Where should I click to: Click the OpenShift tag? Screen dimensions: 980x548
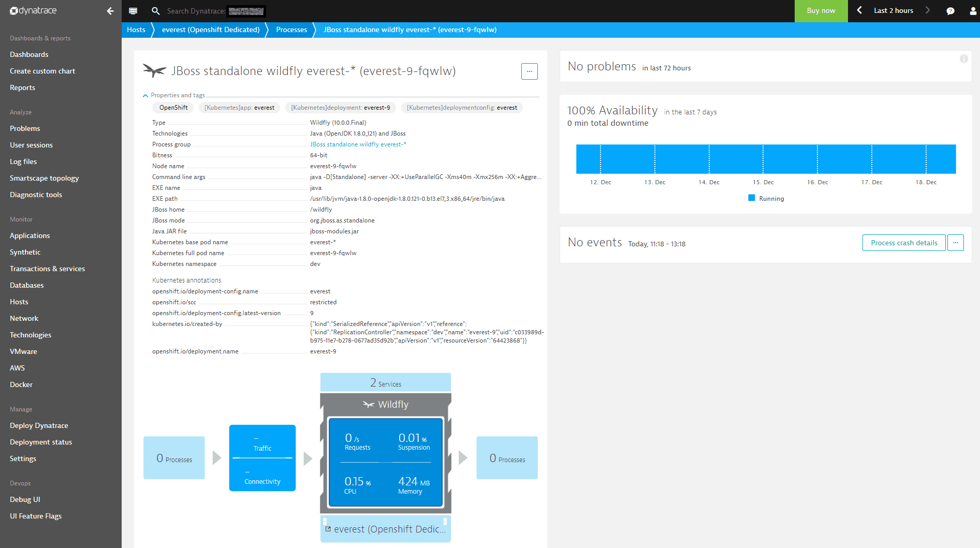click(x=173, y=108)
